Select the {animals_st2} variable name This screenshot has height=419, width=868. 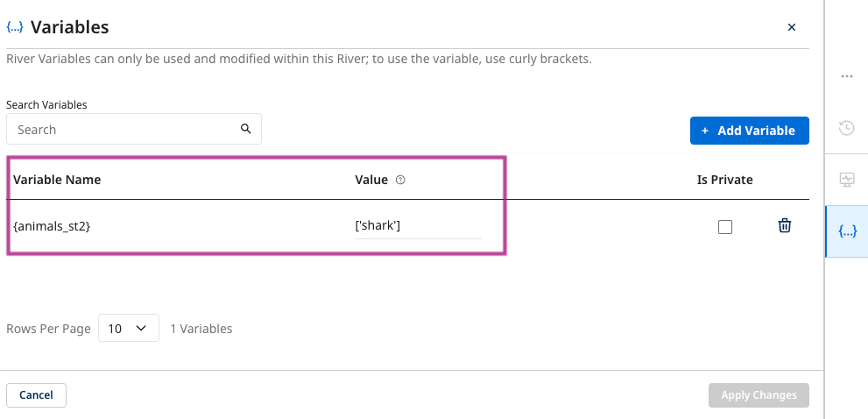[53, 226]
